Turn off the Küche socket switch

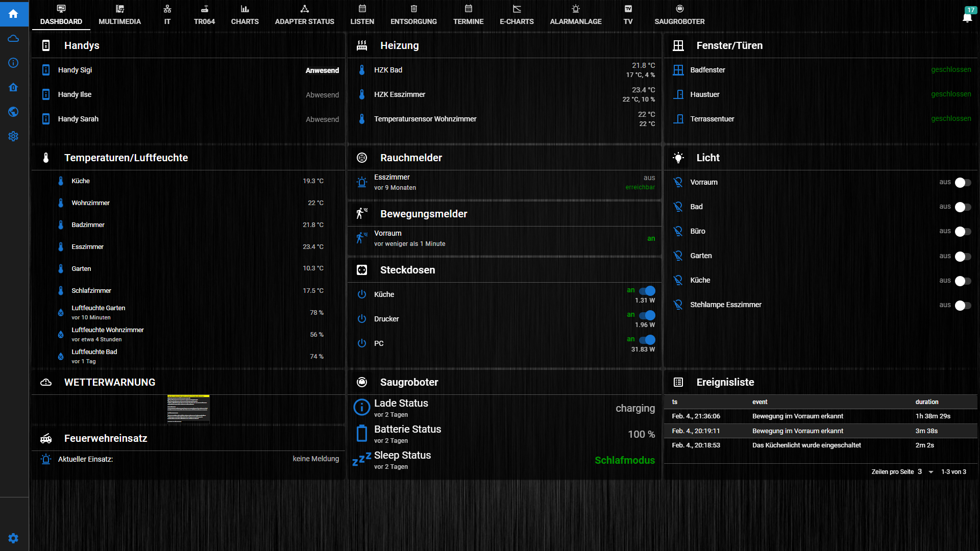click(647, 291)
